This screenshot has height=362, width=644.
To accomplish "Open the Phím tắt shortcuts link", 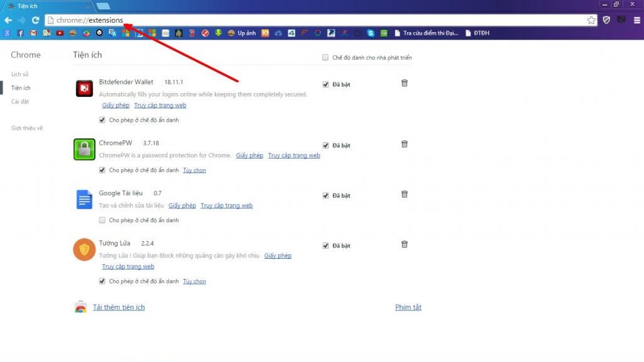I will click(408, 307).
